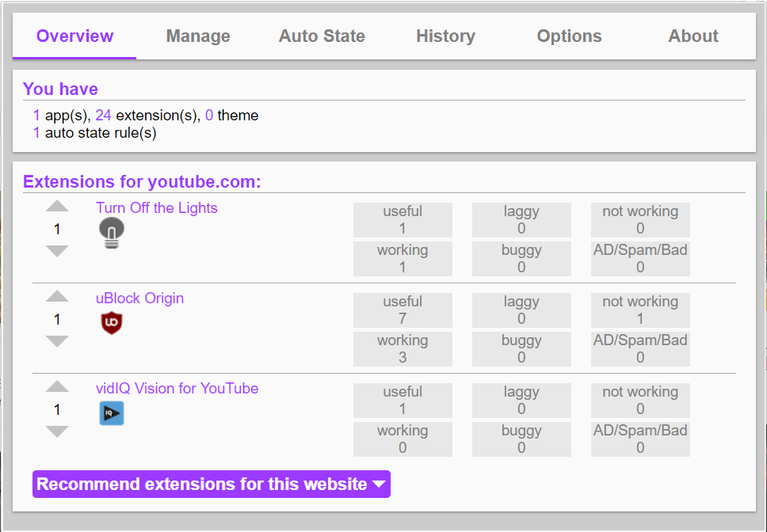Tag vidIQ Vision as working
The width and height of the screenshot is (767, 532).
pyautogui.click(x=403, y=439)
